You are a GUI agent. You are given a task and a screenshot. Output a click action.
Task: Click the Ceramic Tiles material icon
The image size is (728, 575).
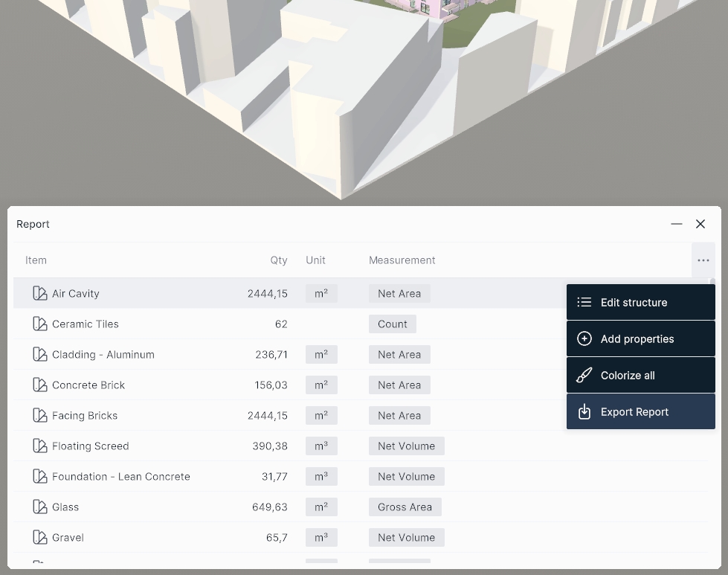click(40, 324)
